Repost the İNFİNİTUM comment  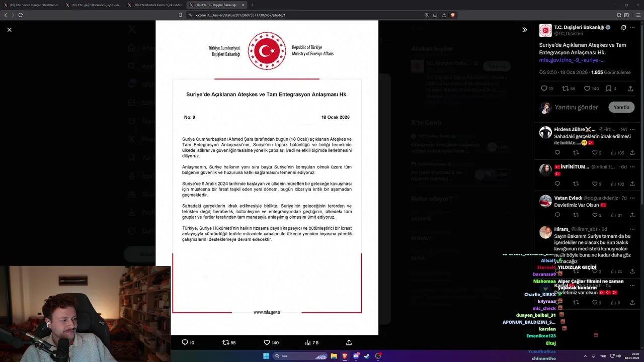576,184
